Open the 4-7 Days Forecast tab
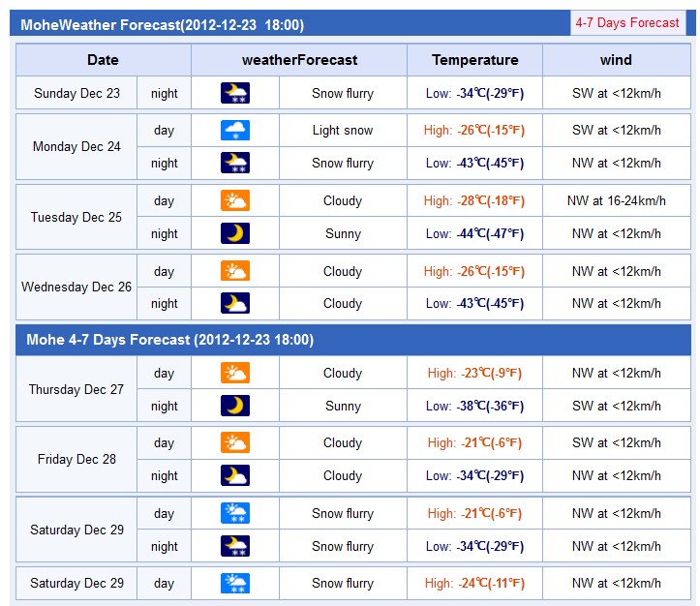The height and width of the screenshot is (606, 700). click(627, 23)
